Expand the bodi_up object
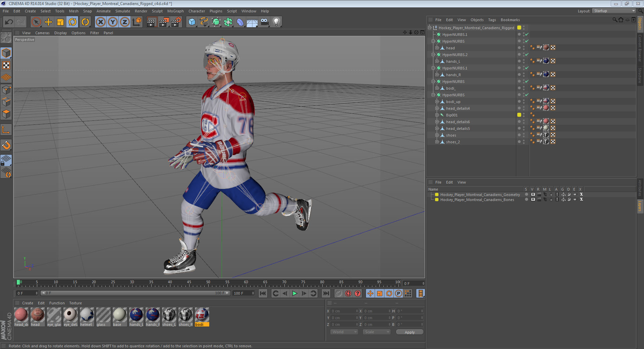 [x=437, y=102]
